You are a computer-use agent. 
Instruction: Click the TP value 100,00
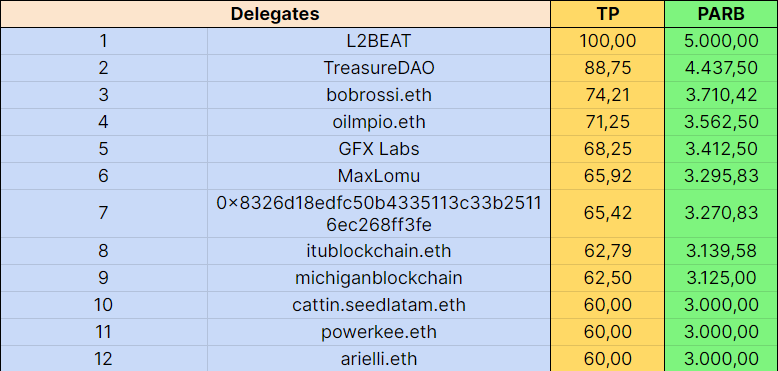(x=607, y=41)
